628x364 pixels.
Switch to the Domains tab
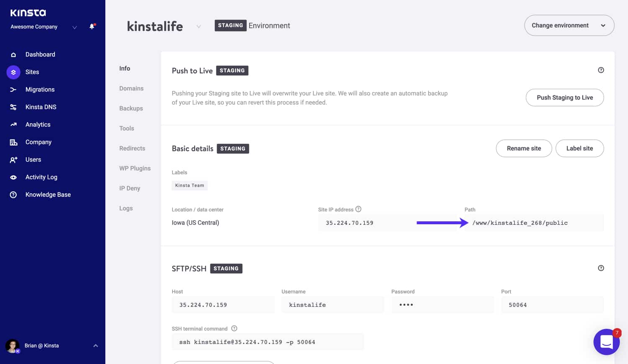coord(131,88)
